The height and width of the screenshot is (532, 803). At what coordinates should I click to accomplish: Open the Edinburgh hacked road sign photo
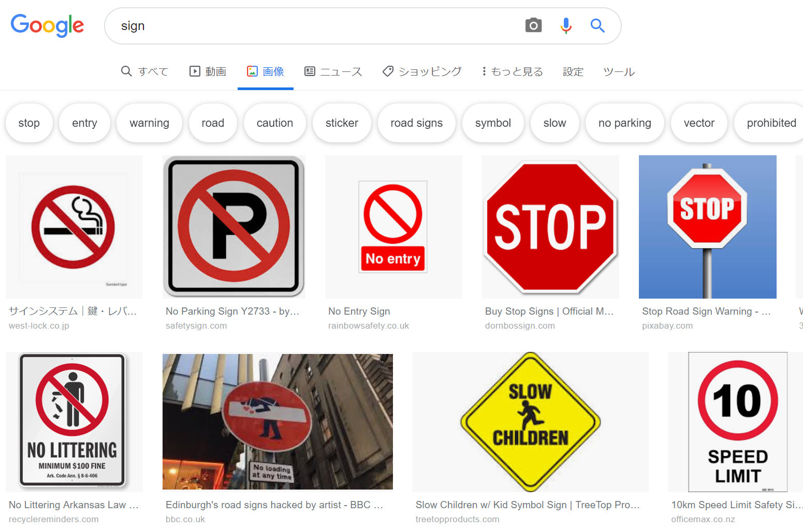coord(278,422)
